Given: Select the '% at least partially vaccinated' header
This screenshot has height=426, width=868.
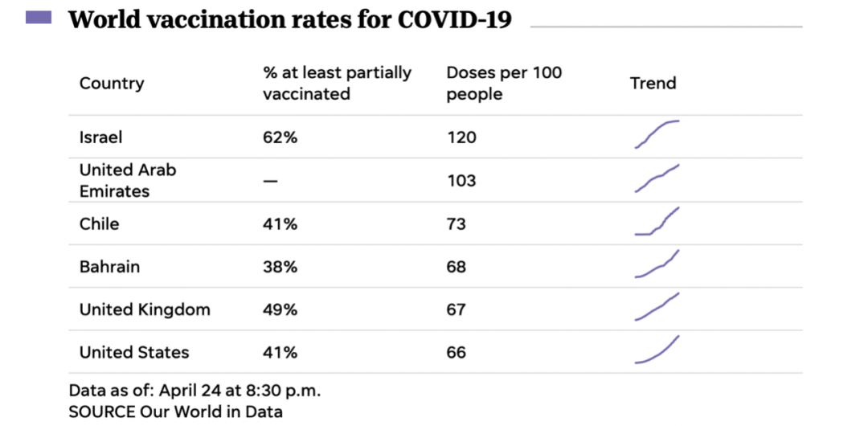Looking at the screenshot, I should coord(337,84).
